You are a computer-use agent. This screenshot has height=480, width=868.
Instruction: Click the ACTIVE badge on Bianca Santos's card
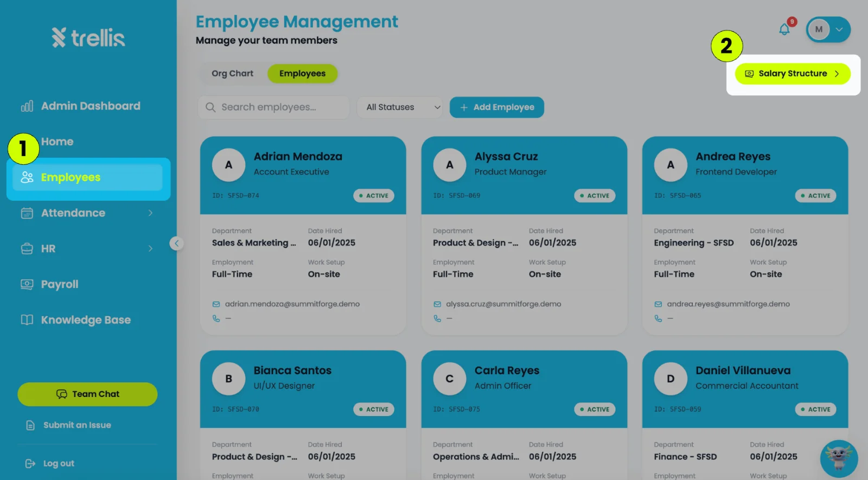point(374,409)
